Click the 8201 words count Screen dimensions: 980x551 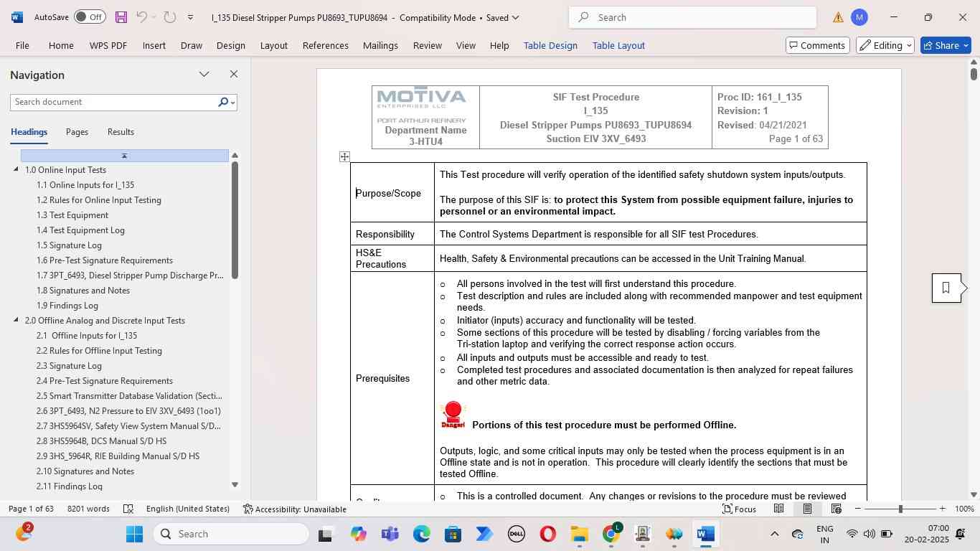(x=88, y=509)
